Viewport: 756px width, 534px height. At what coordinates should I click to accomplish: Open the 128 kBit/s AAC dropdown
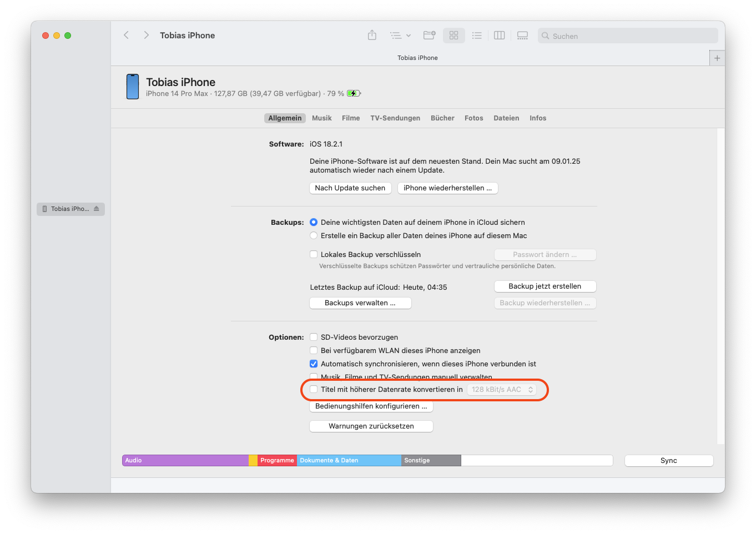[502, 390]
